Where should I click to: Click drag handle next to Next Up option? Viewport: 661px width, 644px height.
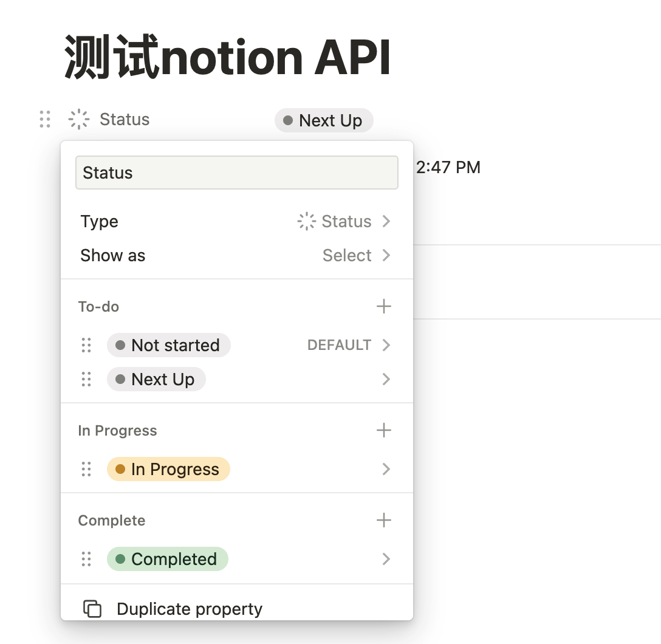(86, 379)
